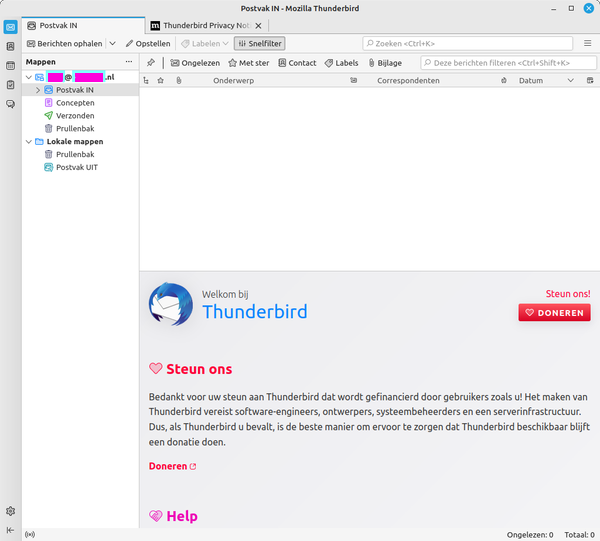Viewport: 600px width, 541px height.
Task: Switch to Thunderbird Privacy Notice tab
Action: point(206,24)
